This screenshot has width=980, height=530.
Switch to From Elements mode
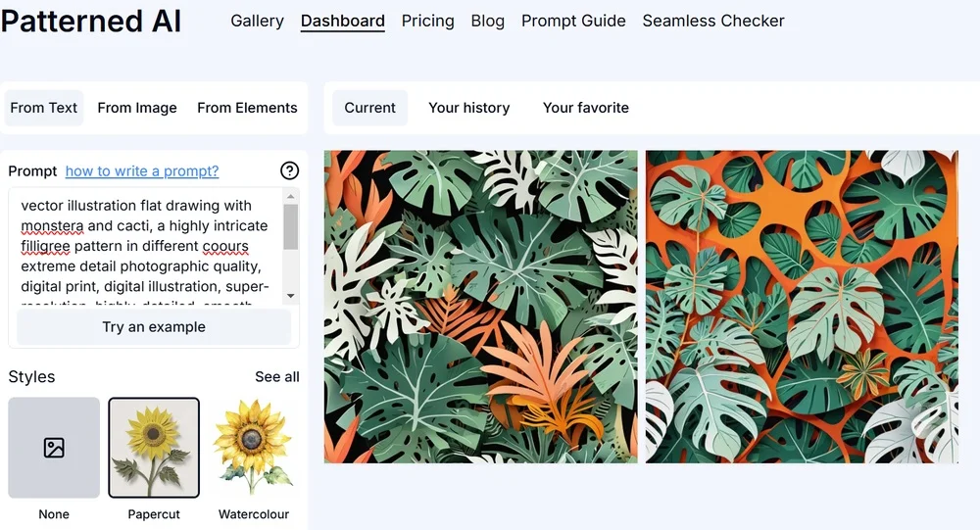point(247,108)
